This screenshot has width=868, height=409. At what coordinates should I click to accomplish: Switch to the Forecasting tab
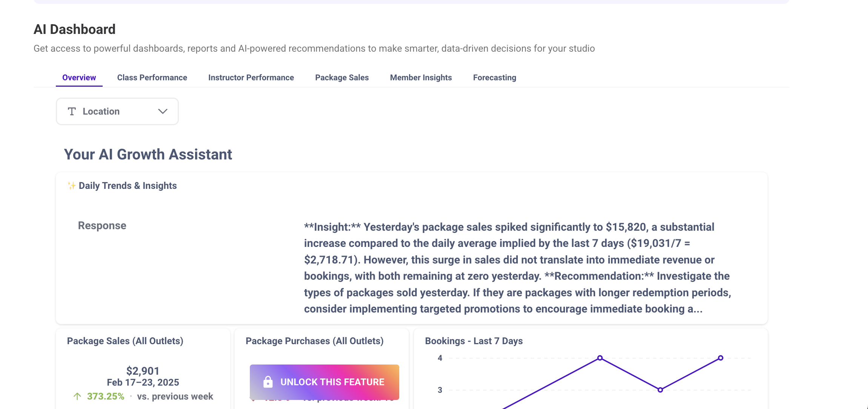(x=494, y=78)
